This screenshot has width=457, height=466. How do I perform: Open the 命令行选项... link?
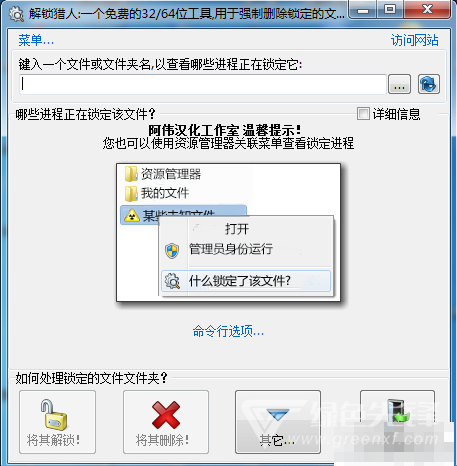tap(228, 331)
